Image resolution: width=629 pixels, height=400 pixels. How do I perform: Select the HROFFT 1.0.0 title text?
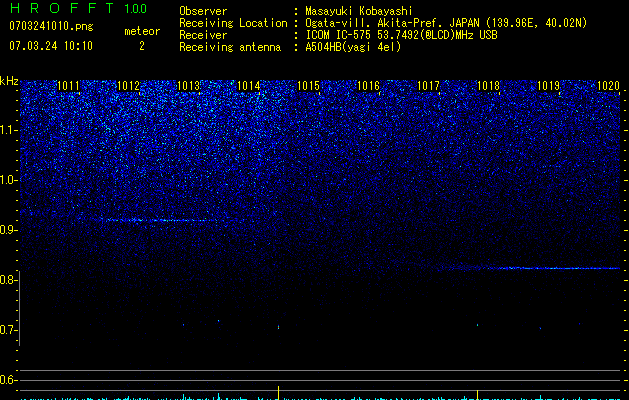(78, 8)
